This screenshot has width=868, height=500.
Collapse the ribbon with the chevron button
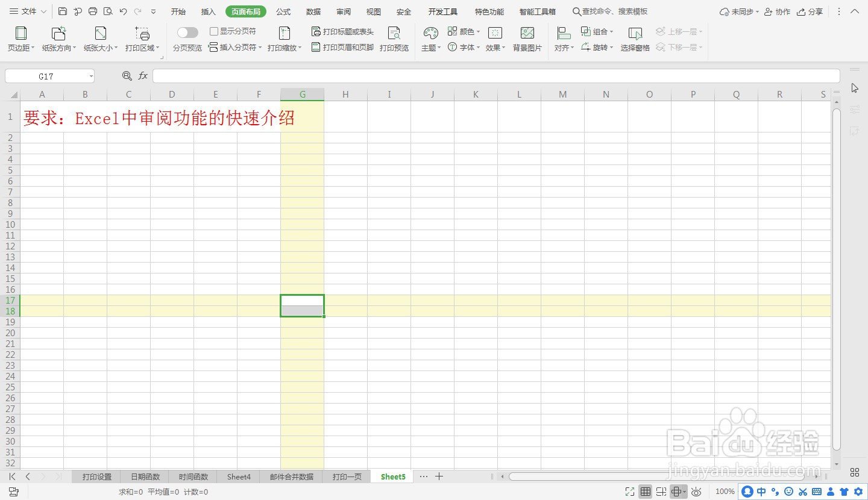click(855, 11)
